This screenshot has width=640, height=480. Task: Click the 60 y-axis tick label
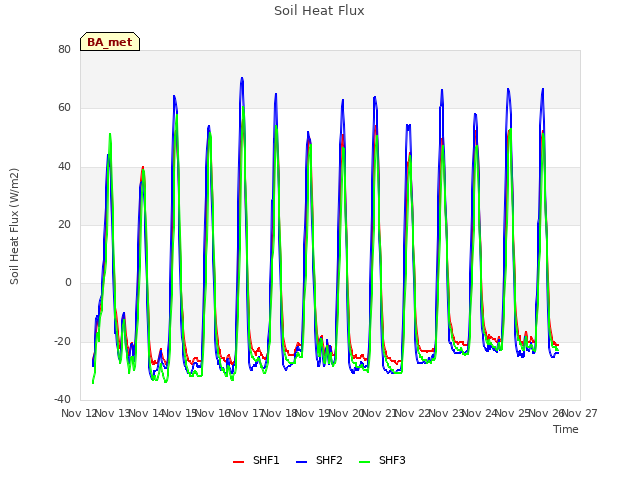(64, 108)
